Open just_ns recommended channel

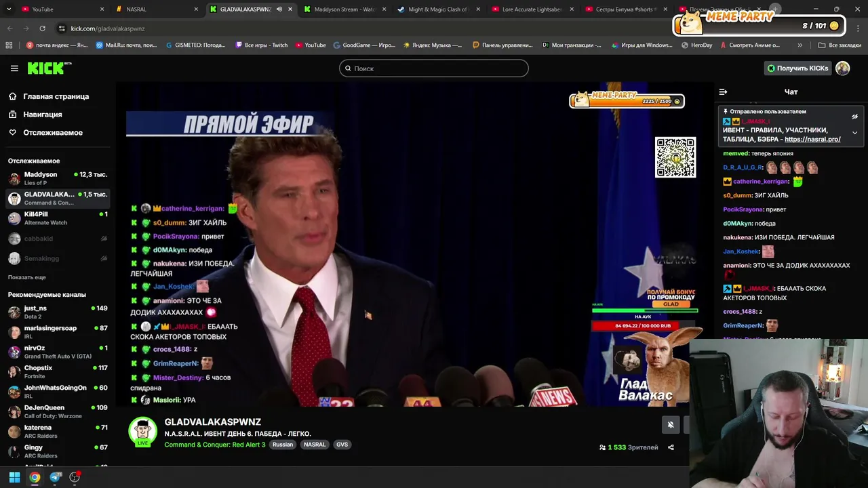tap(57, 312)
